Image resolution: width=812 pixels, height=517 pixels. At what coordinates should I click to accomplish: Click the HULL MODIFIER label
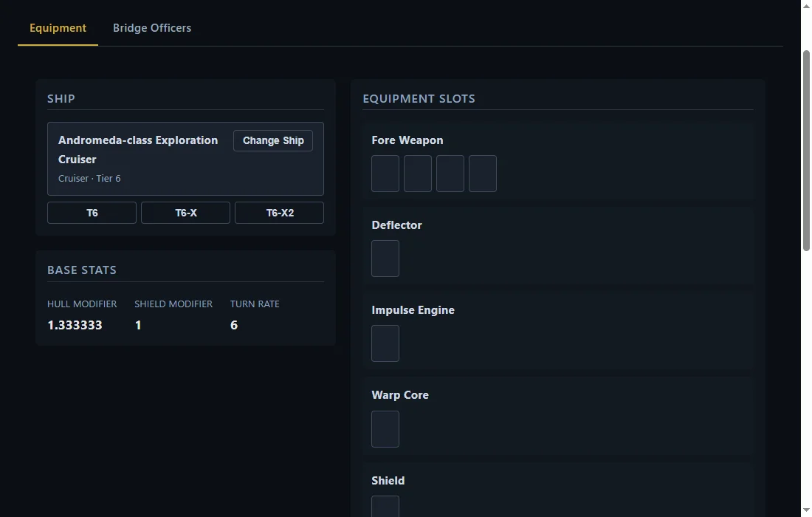tap(82, 304)
